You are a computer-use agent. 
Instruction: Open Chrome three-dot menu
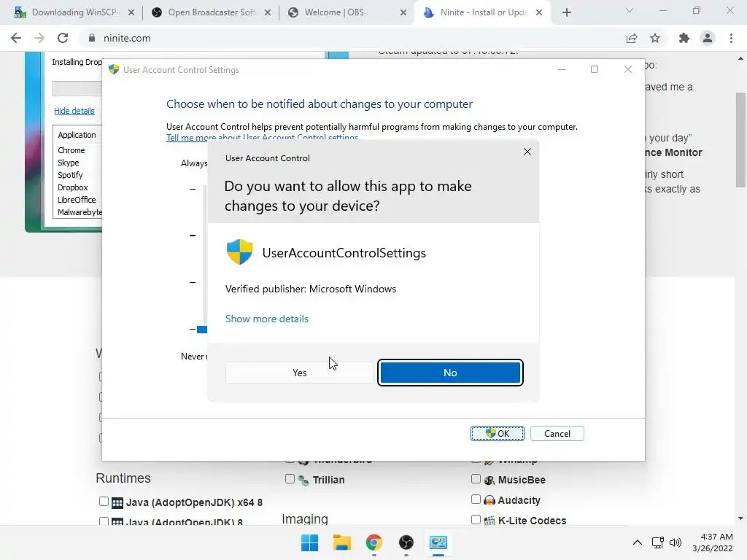731,38
